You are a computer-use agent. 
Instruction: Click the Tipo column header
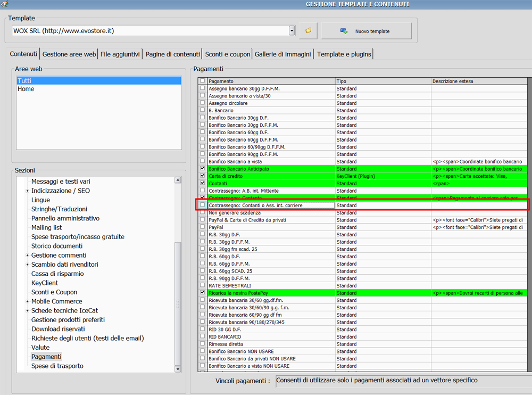click(383, 81)
